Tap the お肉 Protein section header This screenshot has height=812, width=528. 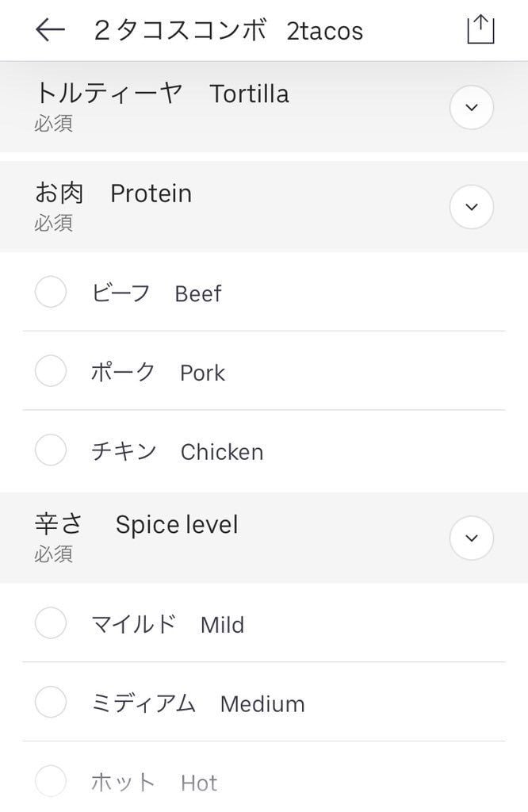(x=113, y=193)
